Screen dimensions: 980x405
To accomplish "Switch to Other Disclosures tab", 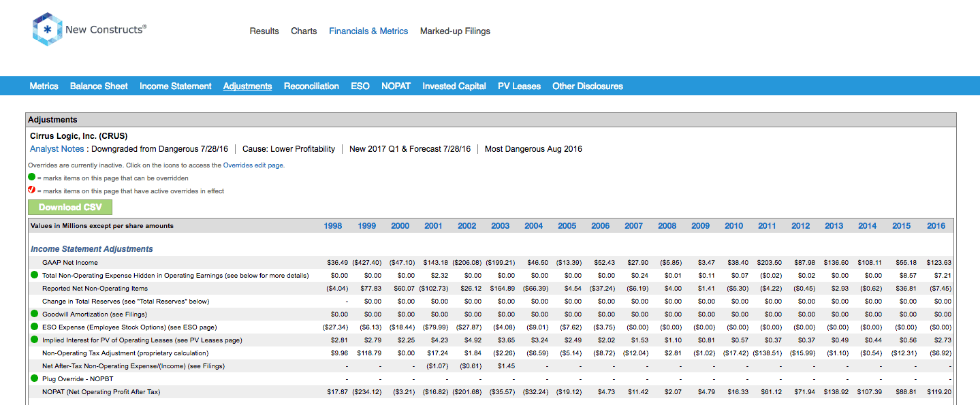I will coord(588,86).
